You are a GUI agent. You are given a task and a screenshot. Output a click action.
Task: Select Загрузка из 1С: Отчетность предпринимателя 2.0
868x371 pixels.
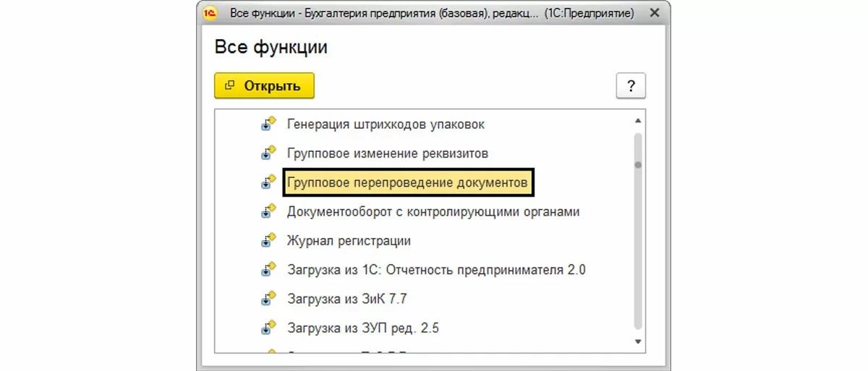point(436,270)
